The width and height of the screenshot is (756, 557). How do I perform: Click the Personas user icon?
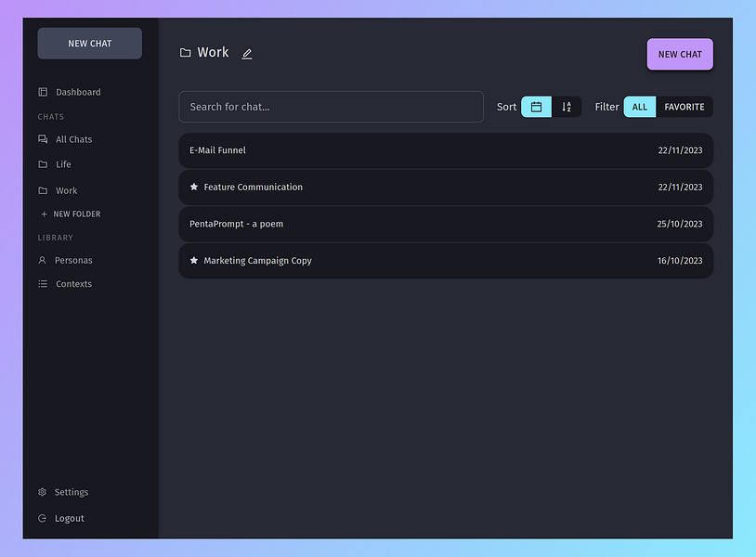[43, 260]
